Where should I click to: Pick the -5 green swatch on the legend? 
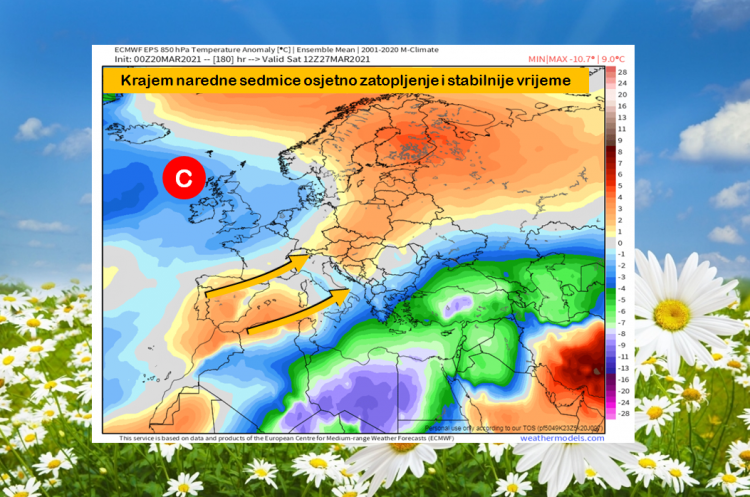[x=608, y=299]
